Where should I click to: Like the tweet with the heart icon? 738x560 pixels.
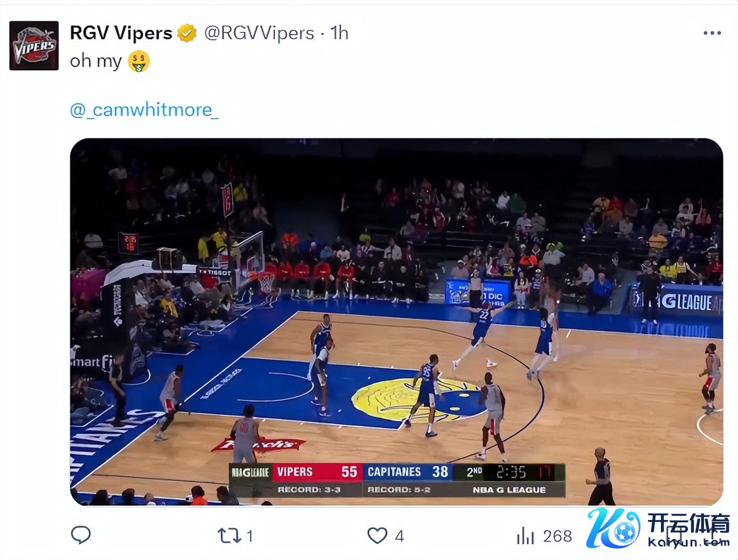click(x=377, y=536)
